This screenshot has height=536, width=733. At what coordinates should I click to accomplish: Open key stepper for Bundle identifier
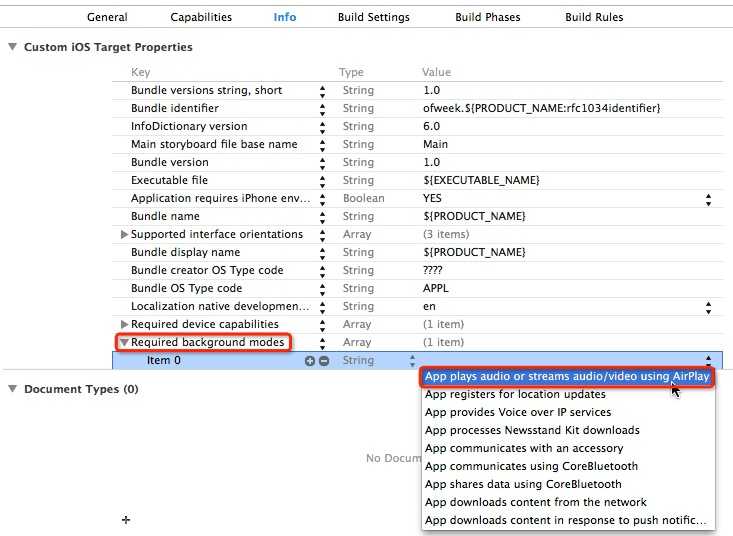323,109
